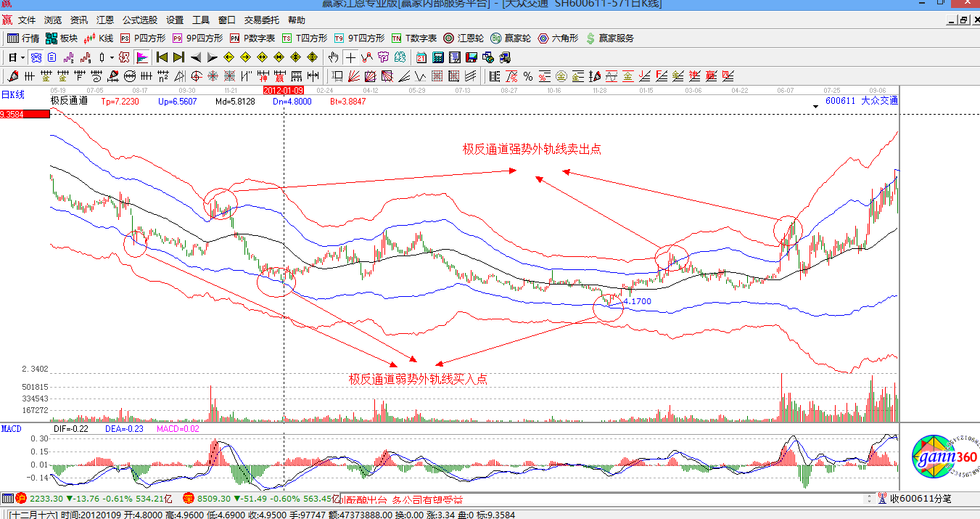Open the 行情 quotes view

(23, 38)
